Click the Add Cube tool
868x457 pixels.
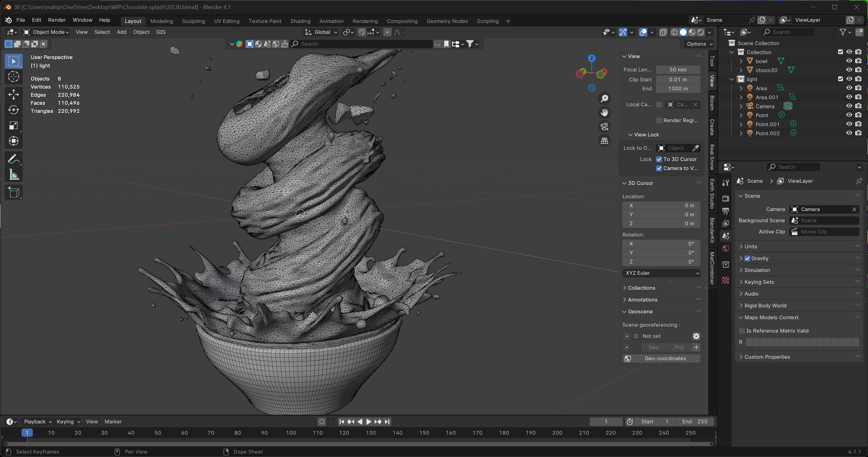tap(13, 192)
